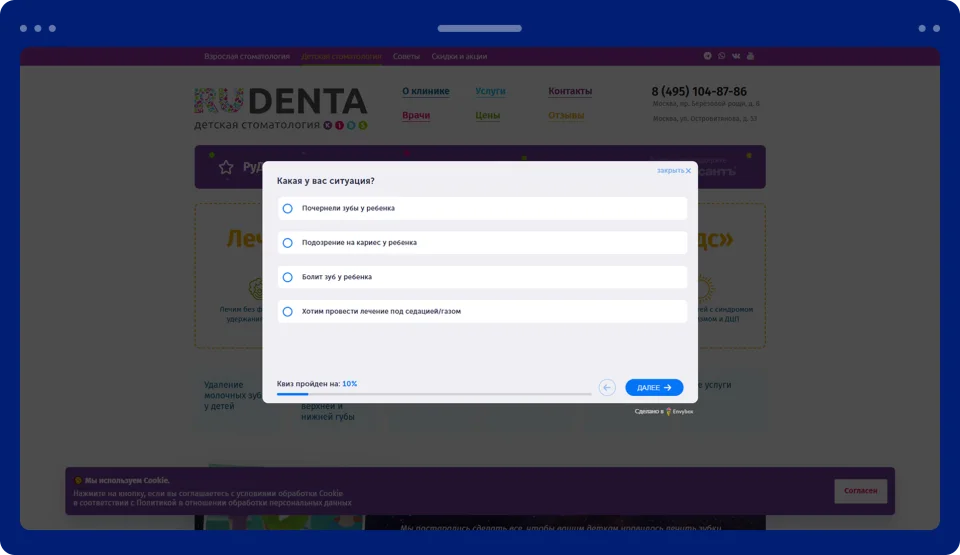This screenshot has width=960, height=555.
Task: Click 'Мы используем Cookie.' notice title
Action: tap(127, 480)
